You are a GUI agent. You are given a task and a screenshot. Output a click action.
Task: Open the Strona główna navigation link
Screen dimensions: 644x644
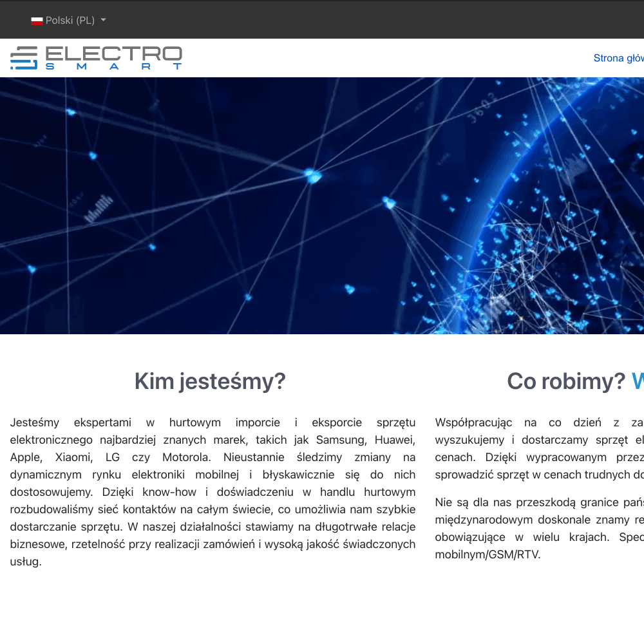click(x=618, y=58)
